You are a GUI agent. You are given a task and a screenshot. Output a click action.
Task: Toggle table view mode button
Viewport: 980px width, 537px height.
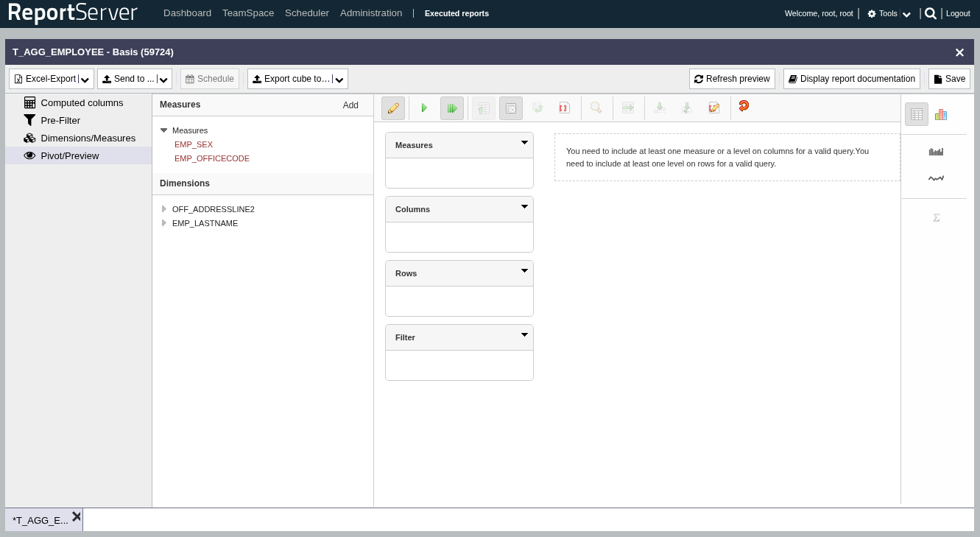tap(916, 114)
